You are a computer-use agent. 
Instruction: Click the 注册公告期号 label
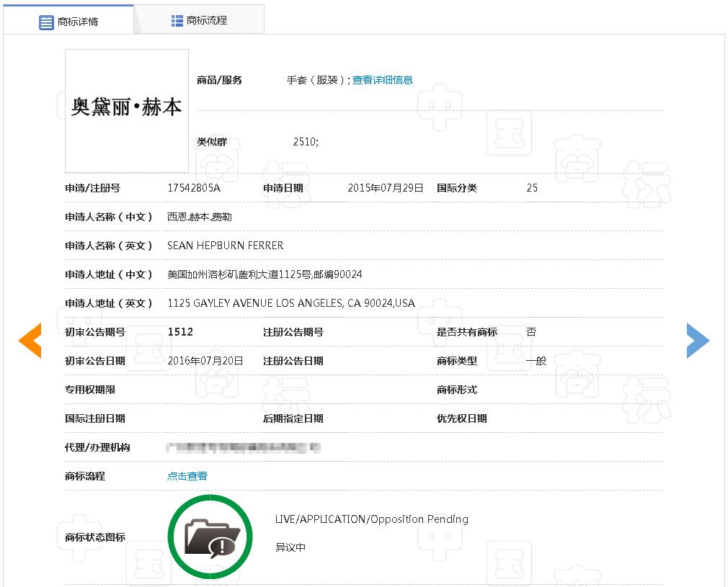[293, 332]
